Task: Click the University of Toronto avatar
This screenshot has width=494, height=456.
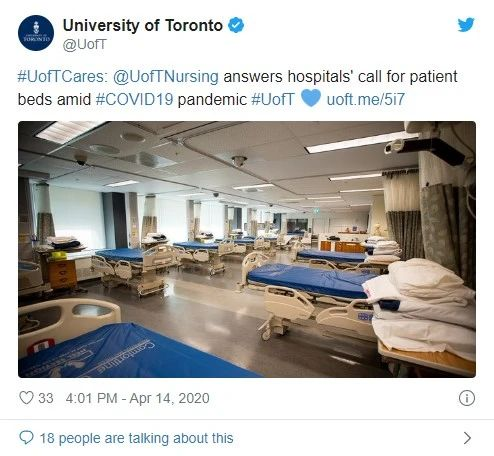Action: coord(36,33)
